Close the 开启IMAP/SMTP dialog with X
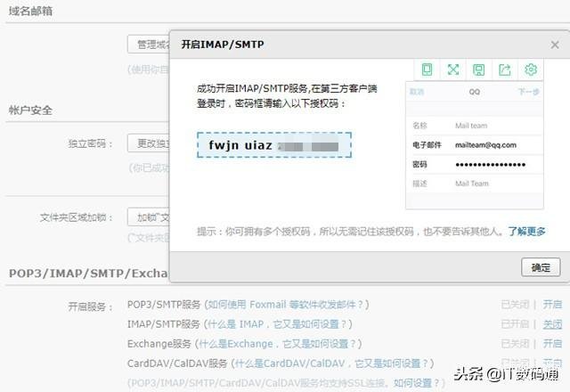The width and height of the screenshot is (570, 392). coord(555,44)
